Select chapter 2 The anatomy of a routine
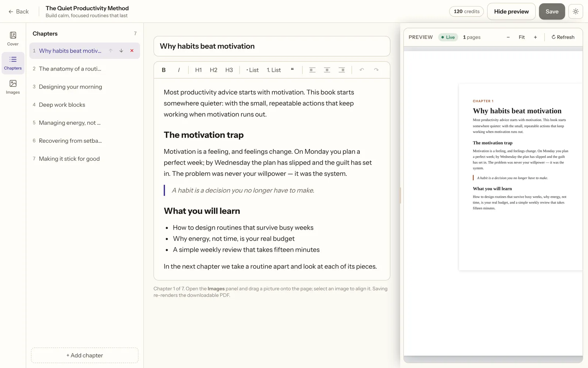Screen dimensions: 588x368 pos(85,69)
